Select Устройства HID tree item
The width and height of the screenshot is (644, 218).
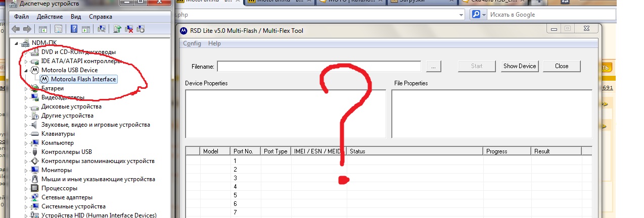[99, 215]
